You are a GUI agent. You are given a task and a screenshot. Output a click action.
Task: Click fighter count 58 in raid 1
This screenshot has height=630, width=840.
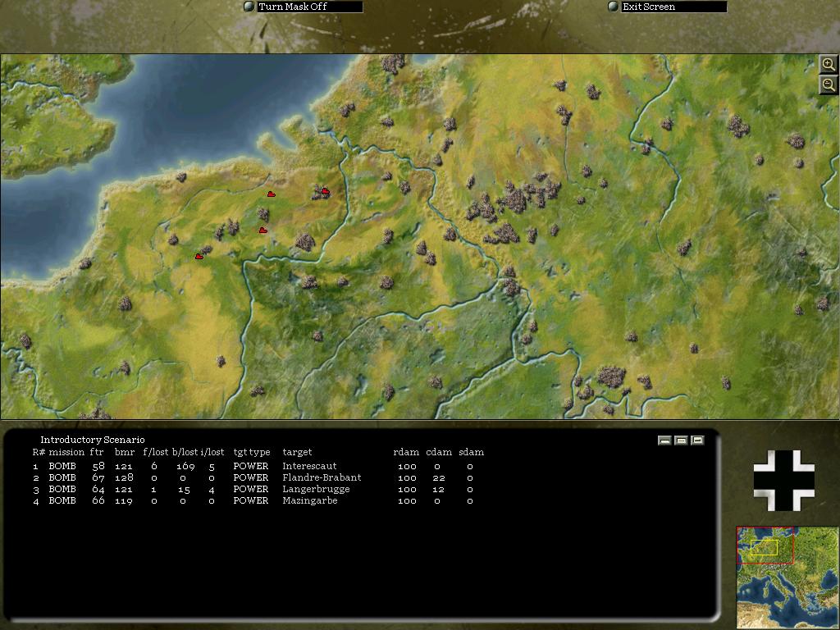98,466
